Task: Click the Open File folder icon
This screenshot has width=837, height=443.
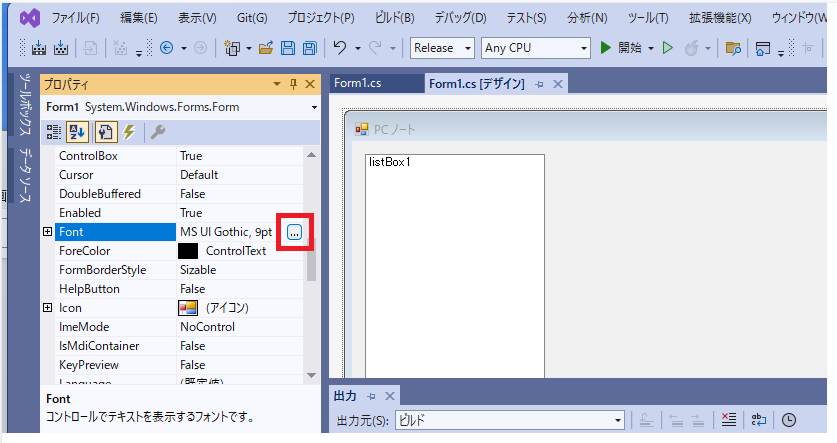Action: (x=265, y=48)
